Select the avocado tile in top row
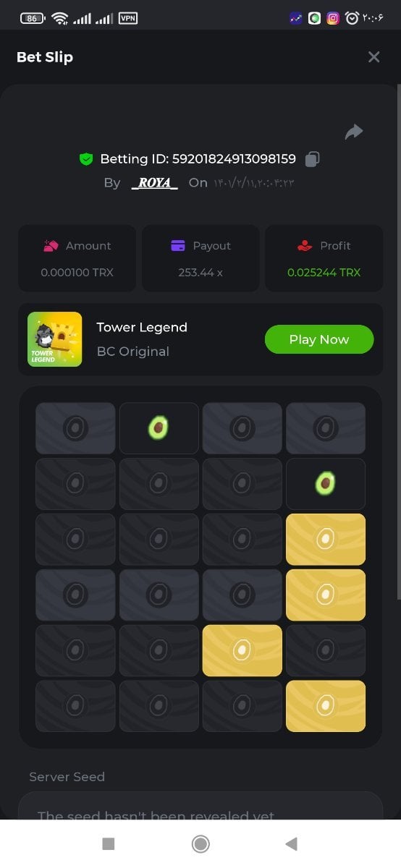 (159, 428)
